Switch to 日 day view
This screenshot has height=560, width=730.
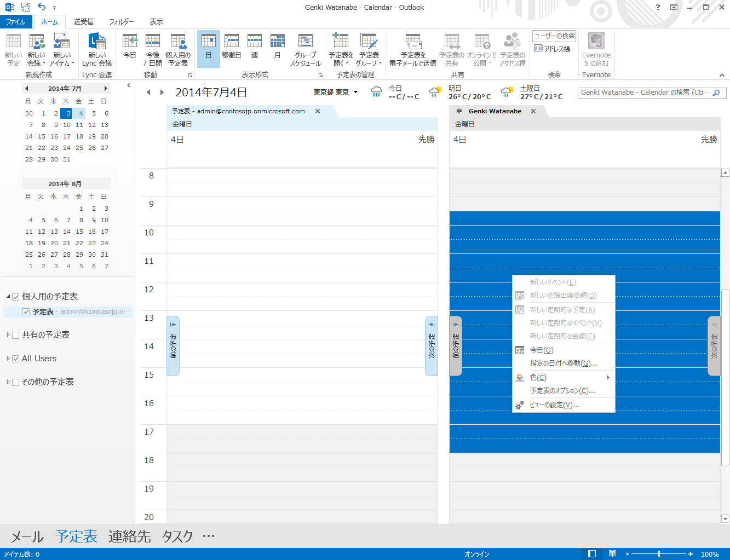(x=209, y=50)
